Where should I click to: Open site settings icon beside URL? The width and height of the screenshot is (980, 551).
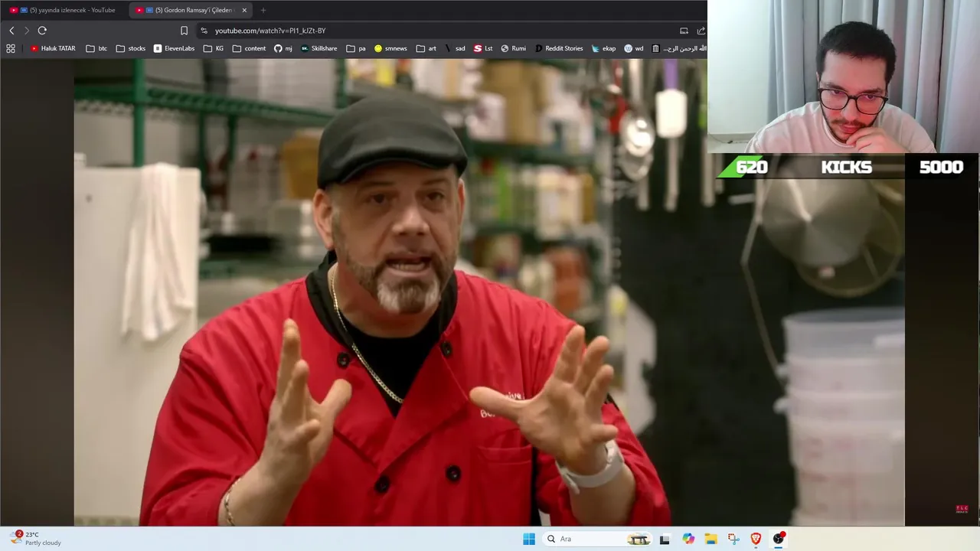tap(204, 31)
